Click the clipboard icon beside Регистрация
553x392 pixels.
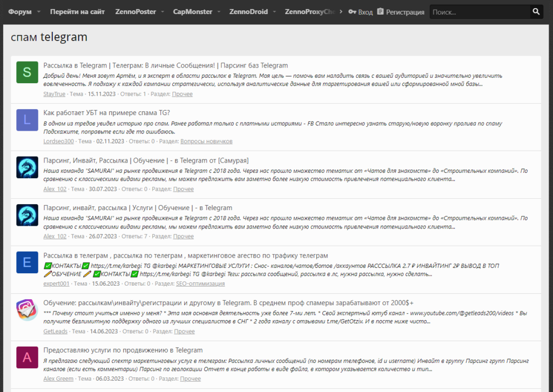coord(380,11)
